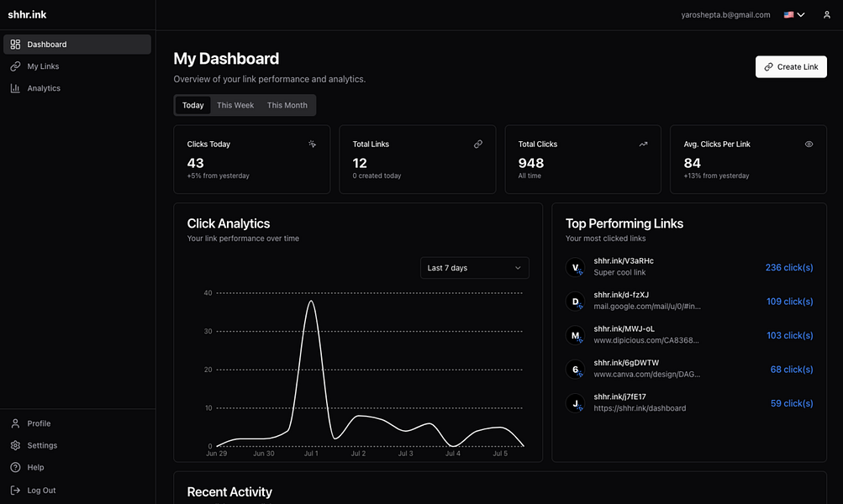Select the Today time filter
Image resolution: width=843 pixels, height=504 pixels.
(192, 105)
